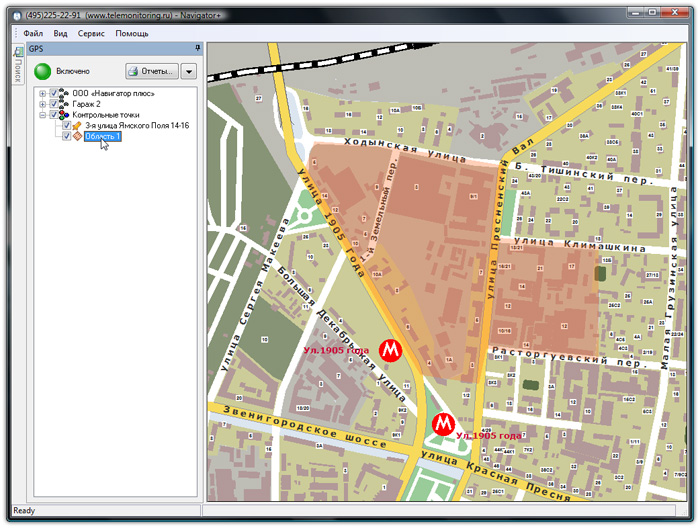700x528 pixels.
Task: Click application icon in title bar
Action: point(17,16)
